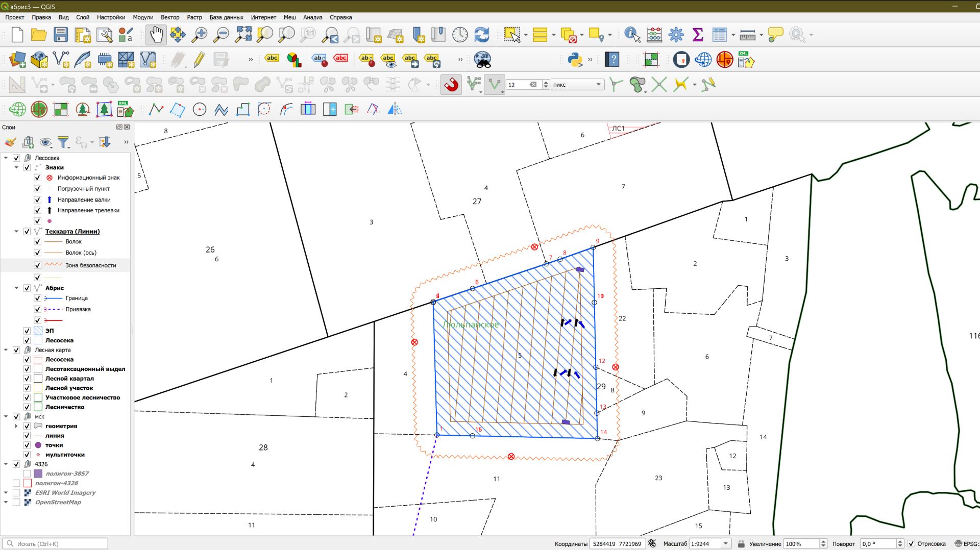
Task: Click the Help question mark icon
Action: (612, 60)
